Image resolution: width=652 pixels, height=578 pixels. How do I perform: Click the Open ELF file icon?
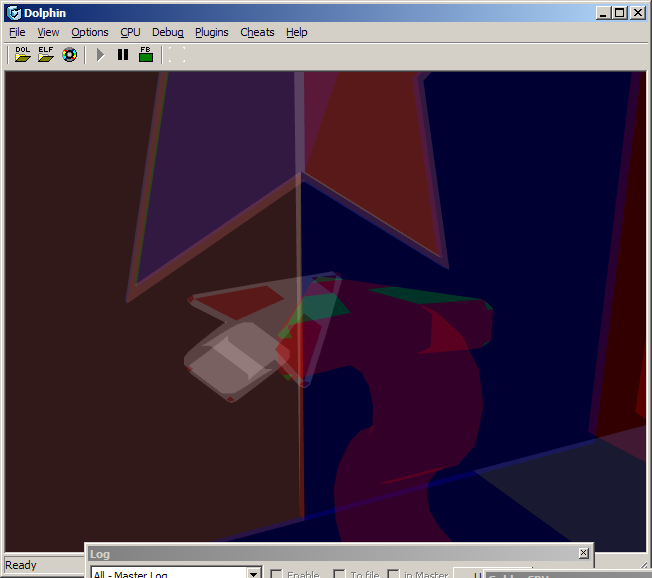[46, 55]
